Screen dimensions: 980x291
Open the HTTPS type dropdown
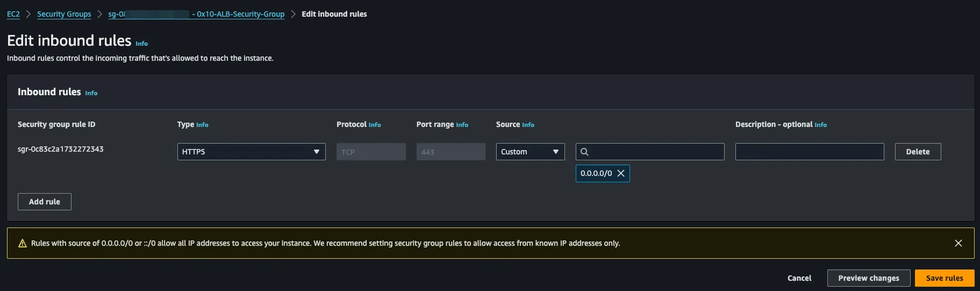point(251,152)
